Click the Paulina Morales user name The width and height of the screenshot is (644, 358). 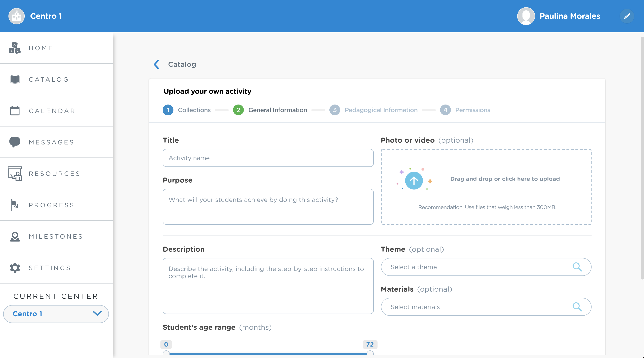tap(570, 16)
